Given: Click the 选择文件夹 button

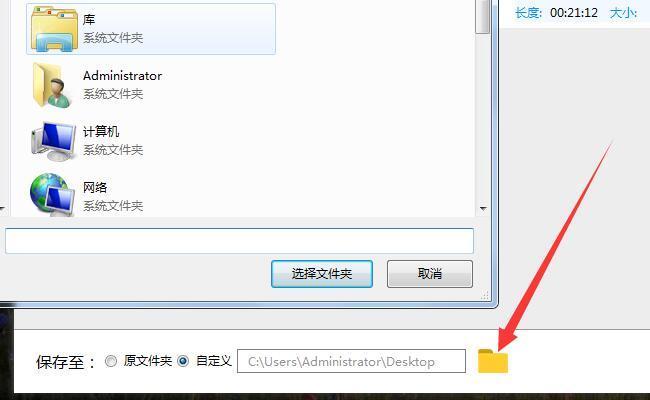Looking at the screenshot, I should 322,274.
